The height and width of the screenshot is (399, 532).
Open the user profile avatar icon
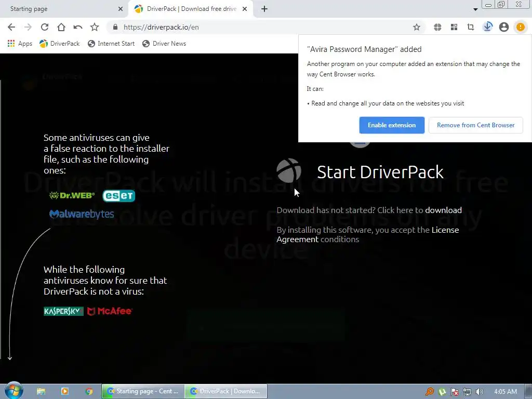[504, 27]
